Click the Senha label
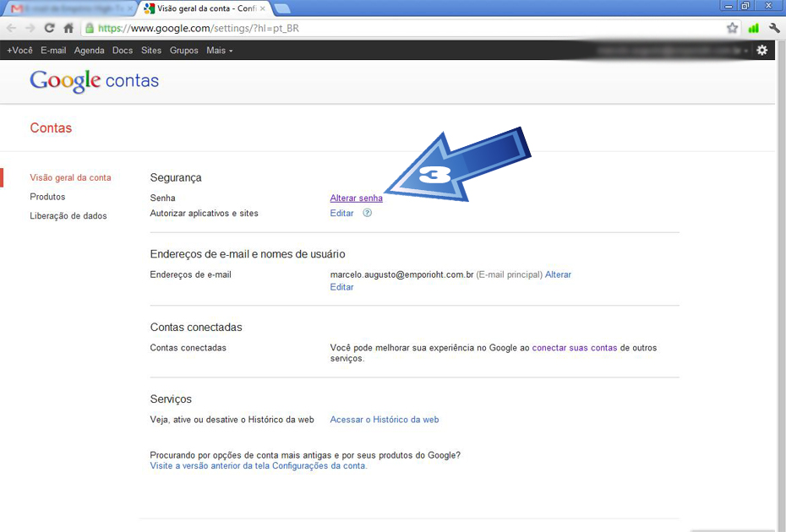Image resolution: width=786 pixels, height=532 pixels. click(162, 198)
